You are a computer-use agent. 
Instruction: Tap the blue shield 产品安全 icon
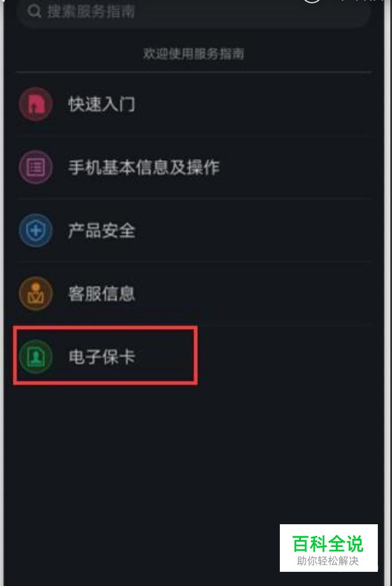36,230
